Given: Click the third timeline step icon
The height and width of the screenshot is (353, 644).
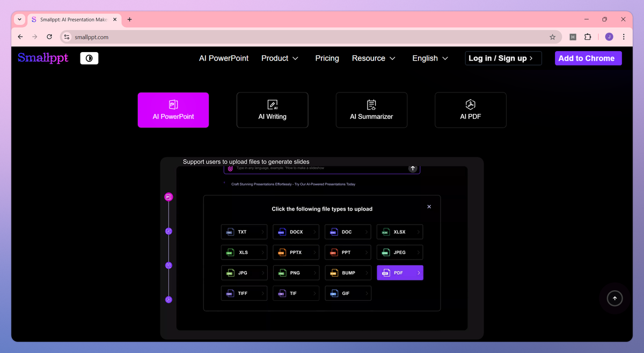Looking at the screenshot, I should pos(169,265).
